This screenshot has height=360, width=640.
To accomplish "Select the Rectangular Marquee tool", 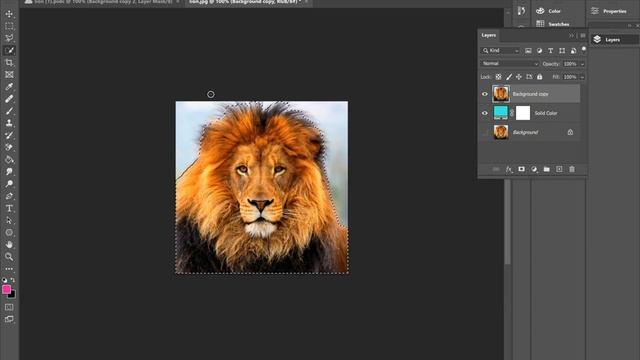I will click(9, 26).
